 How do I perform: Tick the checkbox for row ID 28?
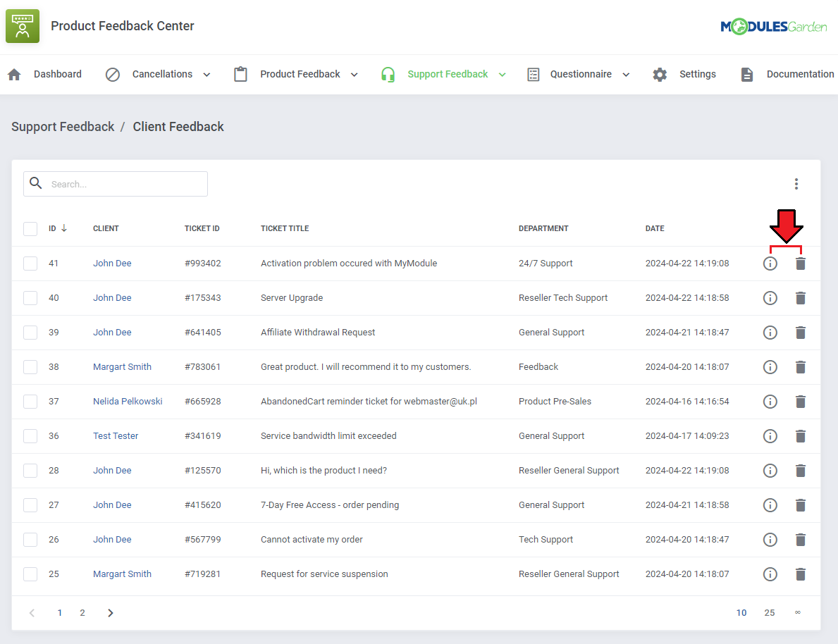pos(30,470)
